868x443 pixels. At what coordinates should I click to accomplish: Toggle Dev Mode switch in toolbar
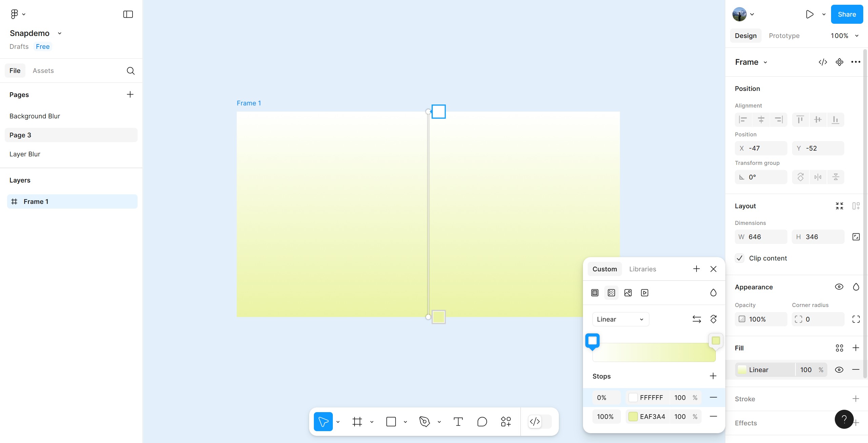[540, 422]
